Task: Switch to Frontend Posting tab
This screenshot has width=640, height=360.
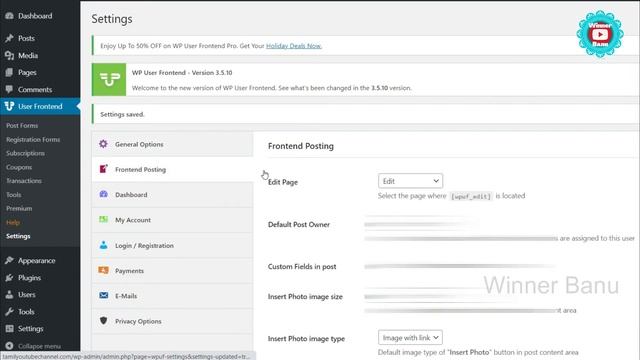Action: click(x=172, y=169)
